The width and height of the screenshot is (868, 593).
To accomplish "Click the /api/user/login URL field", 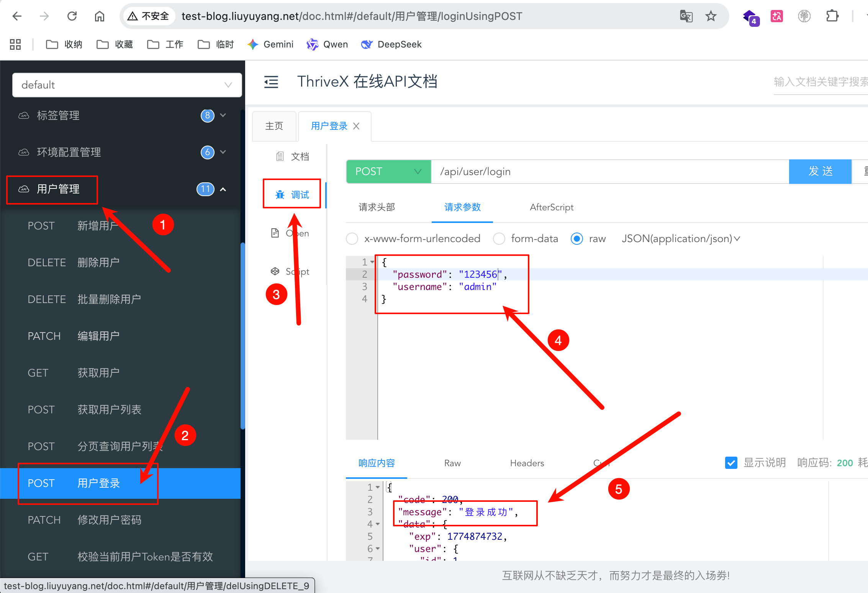I will point(609,172).
